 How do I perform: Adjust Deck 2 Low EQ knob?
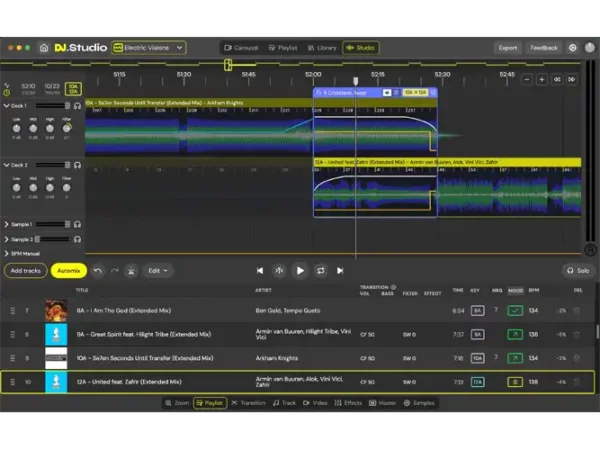click(x=16, y=188)
